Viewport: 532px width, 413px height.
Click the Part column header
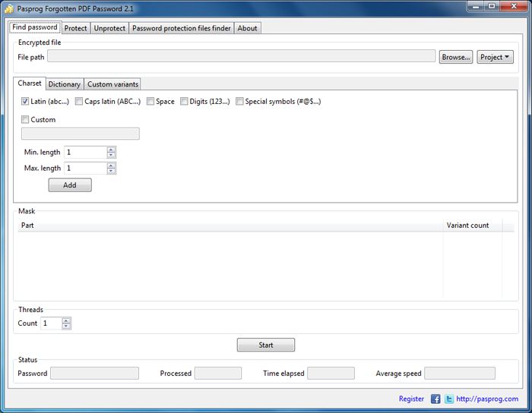[230, 225]
